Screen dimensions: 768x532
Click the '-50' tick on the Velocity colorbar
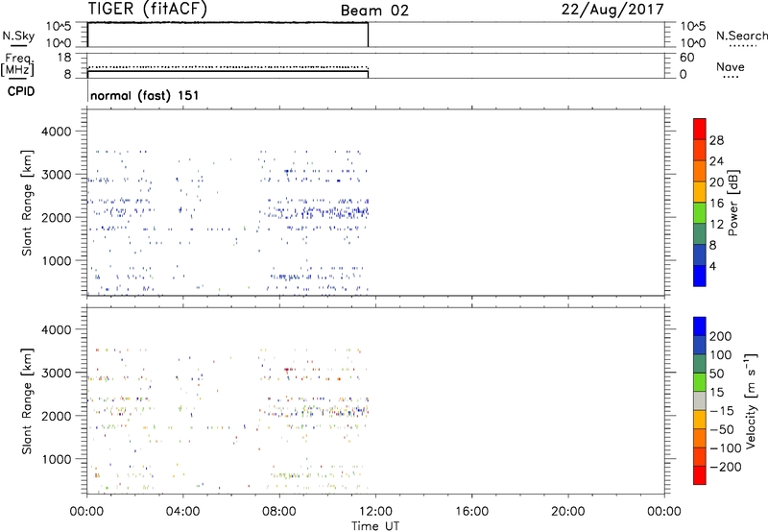(722, 429)
